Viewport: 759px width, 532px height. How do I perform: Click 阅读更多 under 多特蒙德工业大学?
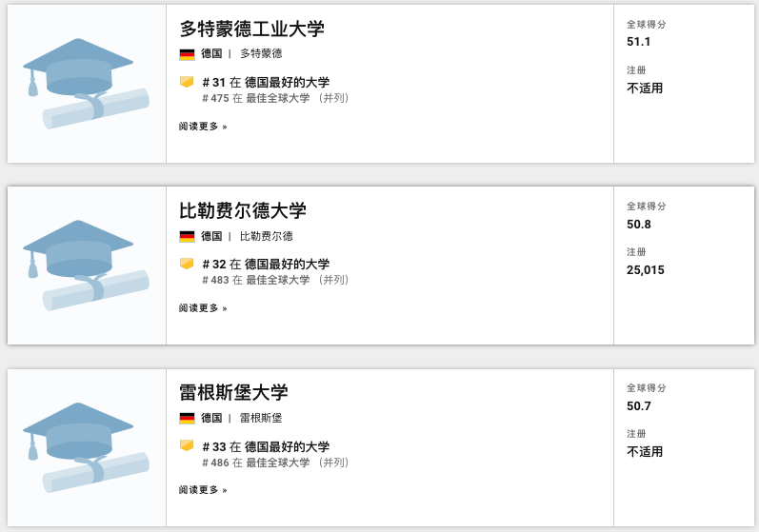[203, 127]
